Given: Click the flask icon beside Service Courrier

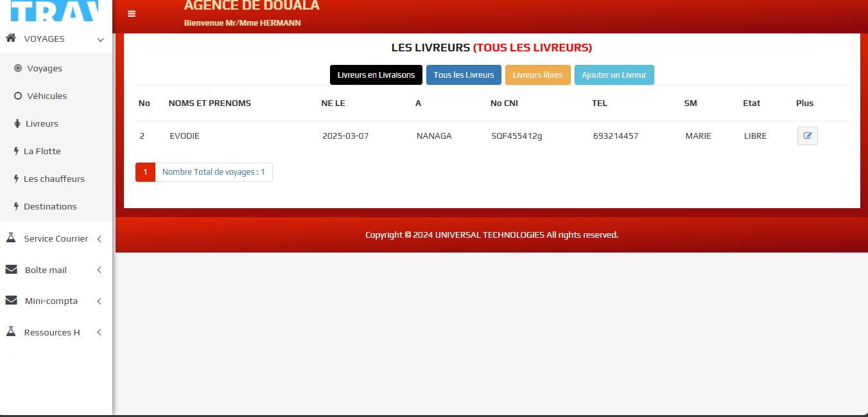Looking at the screenshot, I should point(10,238).
